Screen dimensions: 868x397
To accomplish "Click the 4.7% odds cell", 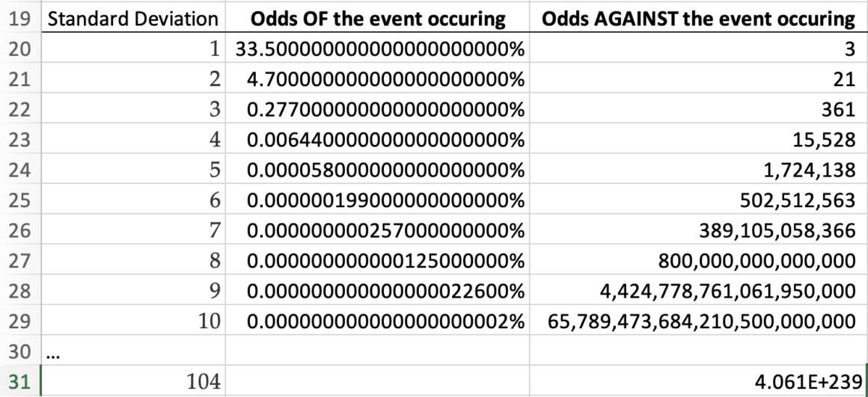I will 378,79.
